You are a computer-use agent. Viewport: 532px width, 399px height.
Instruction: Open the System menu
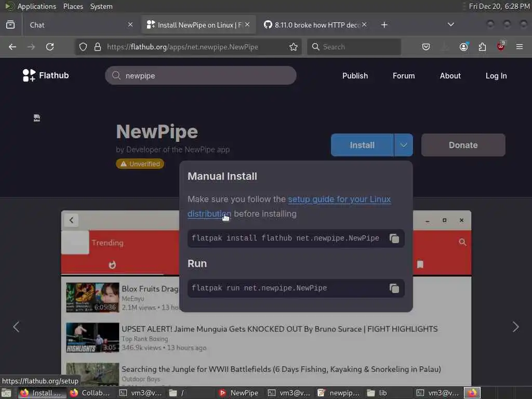(101, 6)
